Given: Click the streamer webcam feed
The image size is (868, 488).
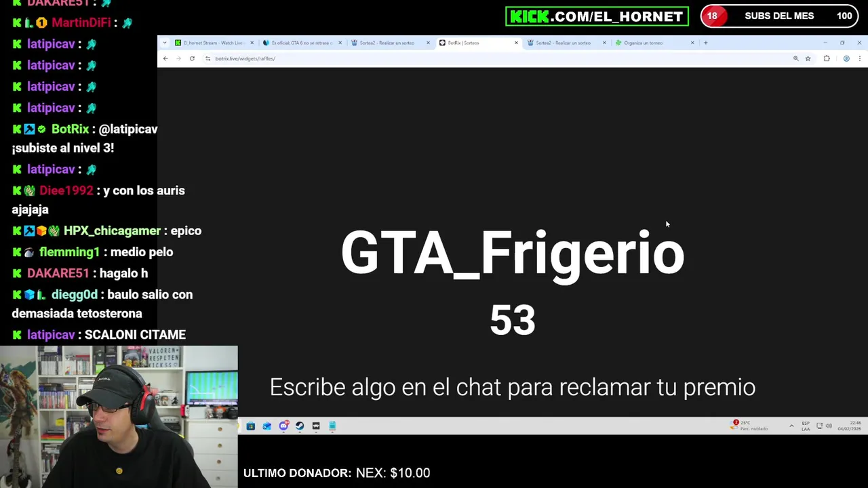Looking at the screenshot, I should point(119,417).
